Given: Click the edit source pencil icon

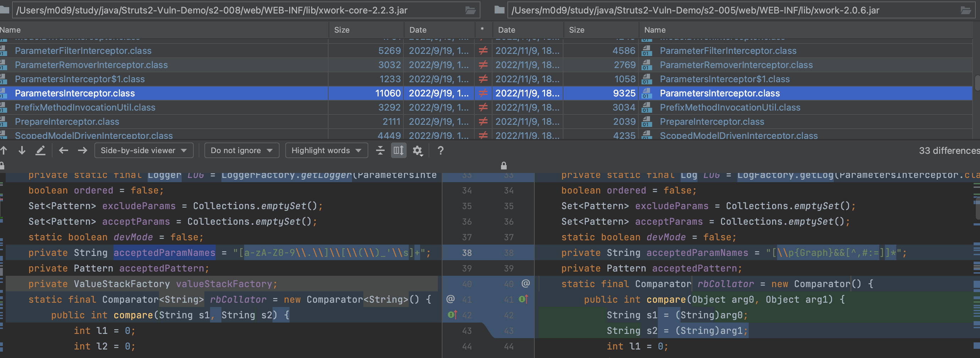Looking at the screenshot, I should pos(40,151).
